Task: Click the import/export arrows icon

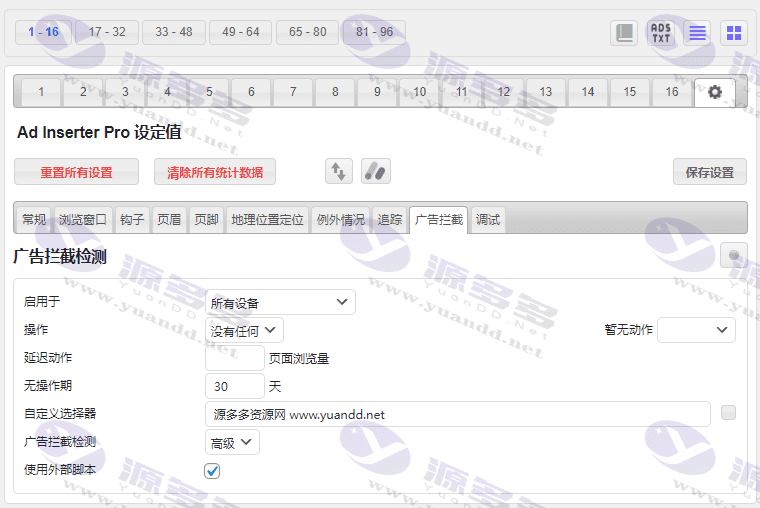Action: click(x=338, y=172)
